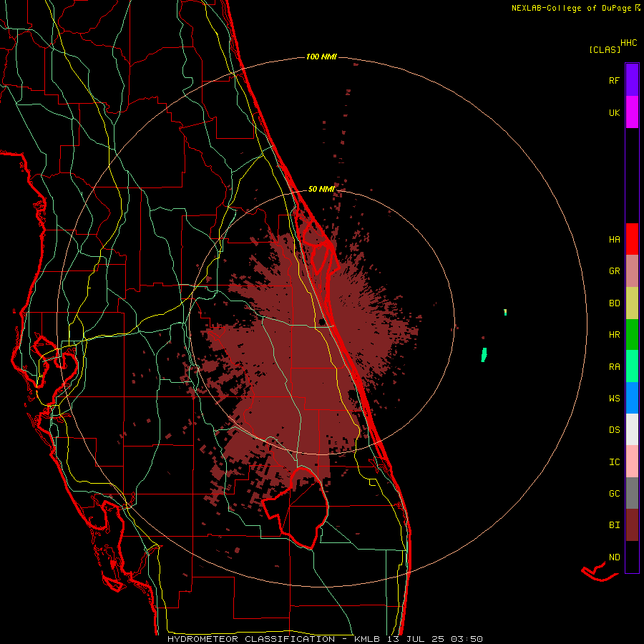644x644 pixels.
Task: Click the GC legend label
Action: [615, 493]
